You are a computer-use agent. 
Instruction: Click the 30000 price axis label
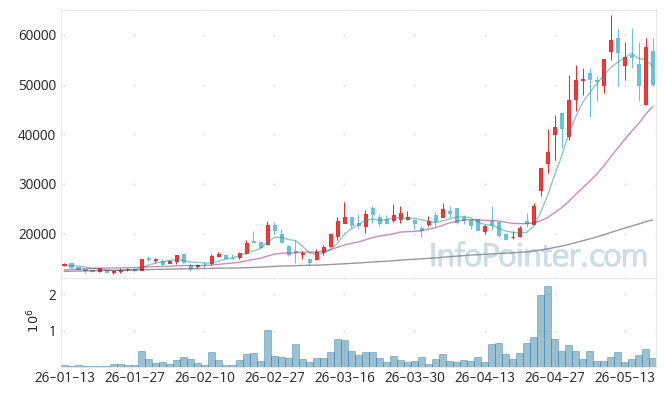(37, 184)
